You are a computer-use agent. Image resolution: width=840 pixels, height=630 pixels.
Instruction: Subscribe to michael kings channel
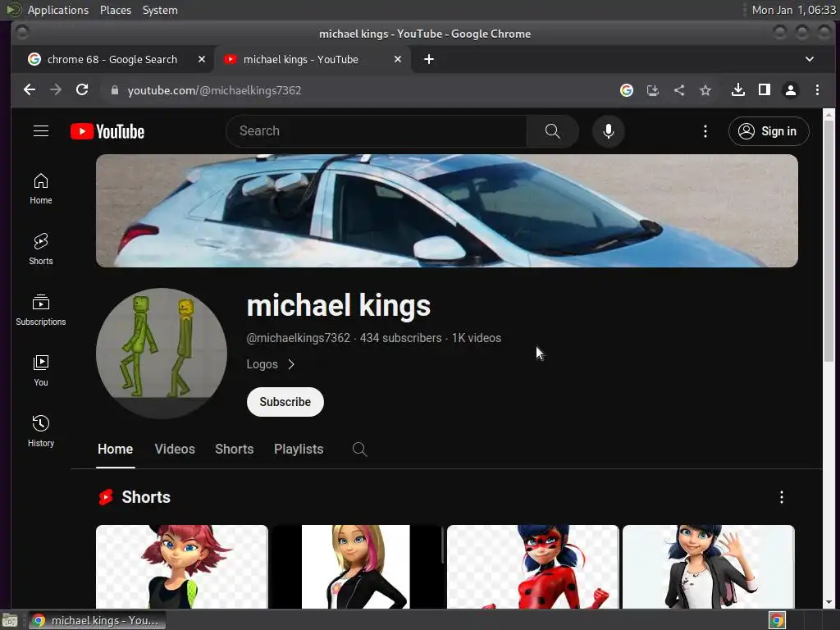point(285,402)
